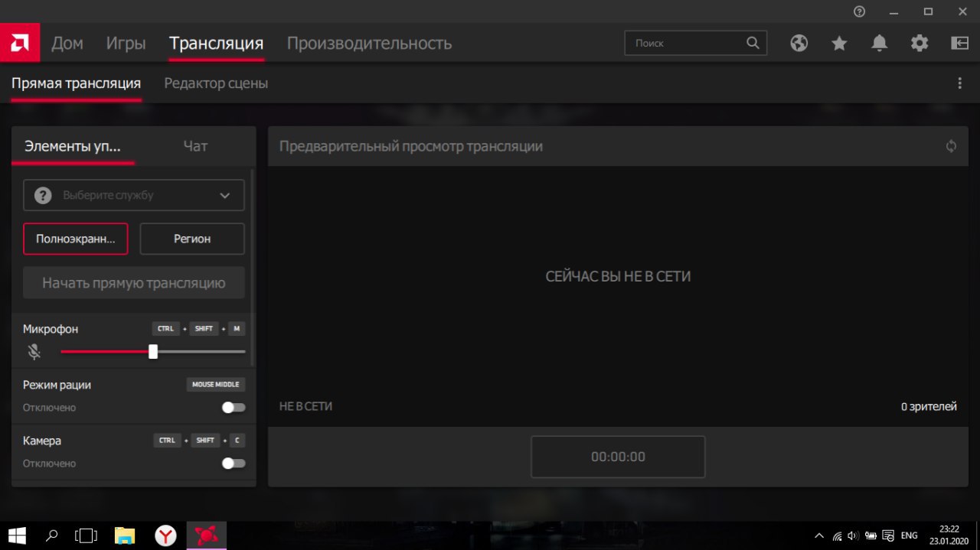Switch to Чат panel tab
The width and height of the screenshot is (980, 550).
point(195,146)
